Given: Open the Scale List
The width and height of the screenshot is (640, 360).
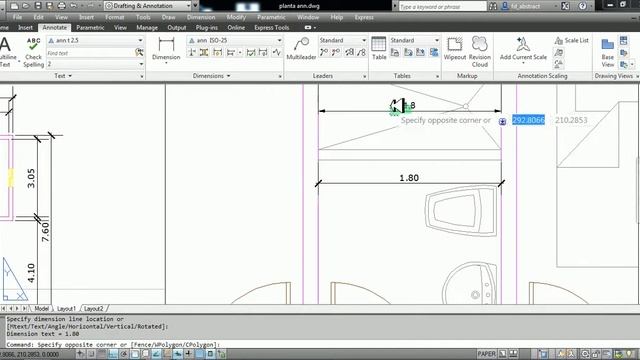Looking at the screenshot, I should coord(571,40).
